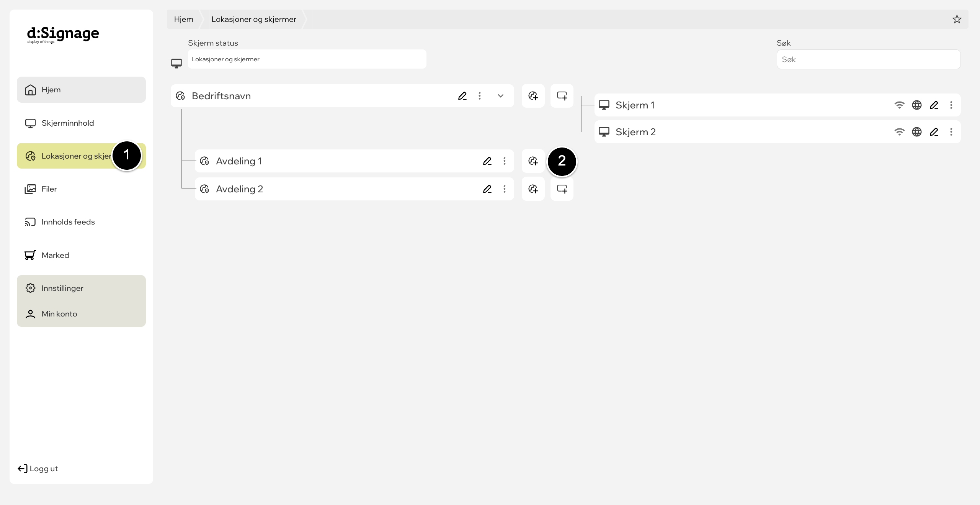
Task: Select Bedriftsnavn location row
Action: click(342, 96)
